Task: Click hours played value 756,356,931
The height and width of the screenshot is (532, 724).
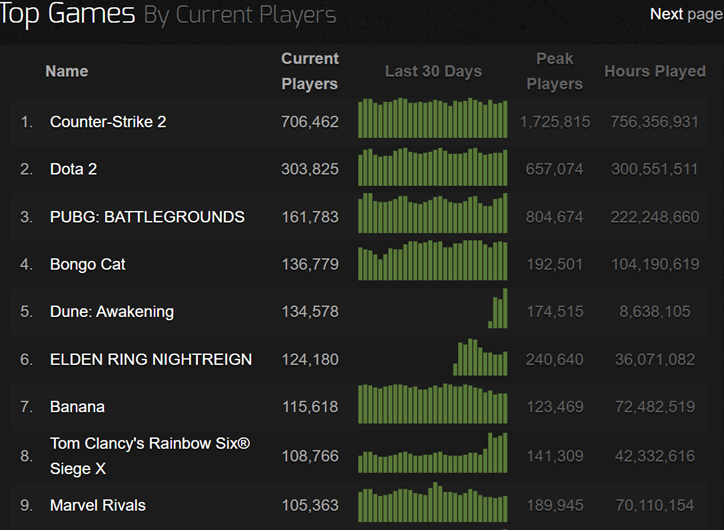Action: tap(655, 122)
